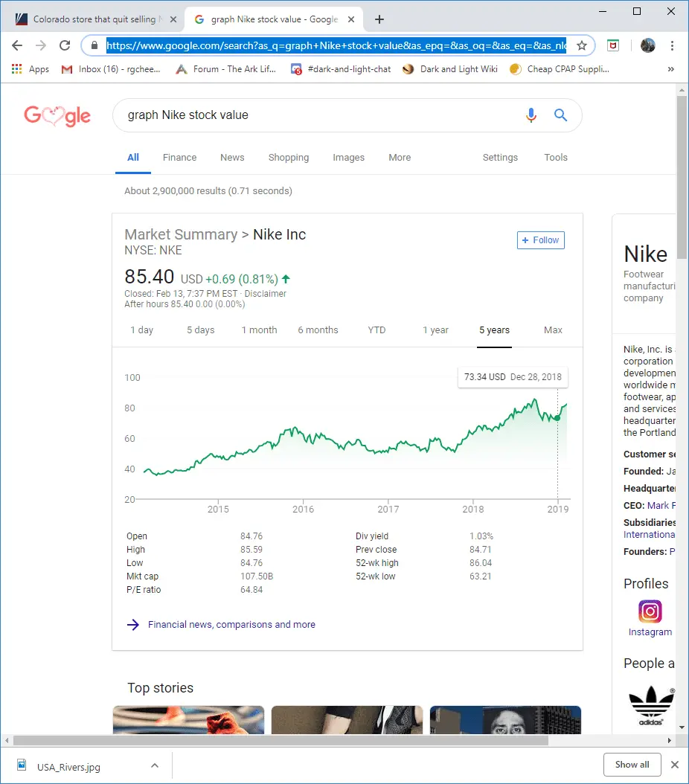The image size is (689, 784).
Task: Select the Finance search tab
Action: click(179, 158)
